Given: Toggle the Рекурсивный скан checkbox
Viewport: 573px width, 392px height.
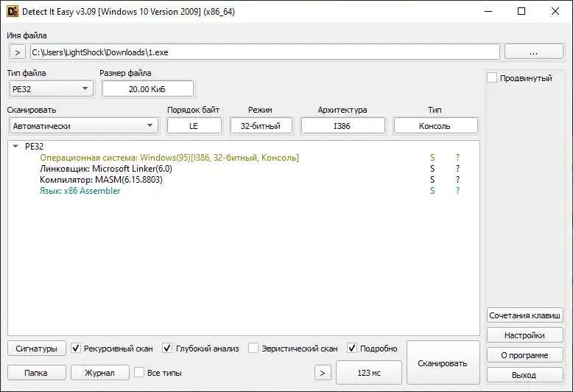Looking at the screenshot, I should point(76,348).
